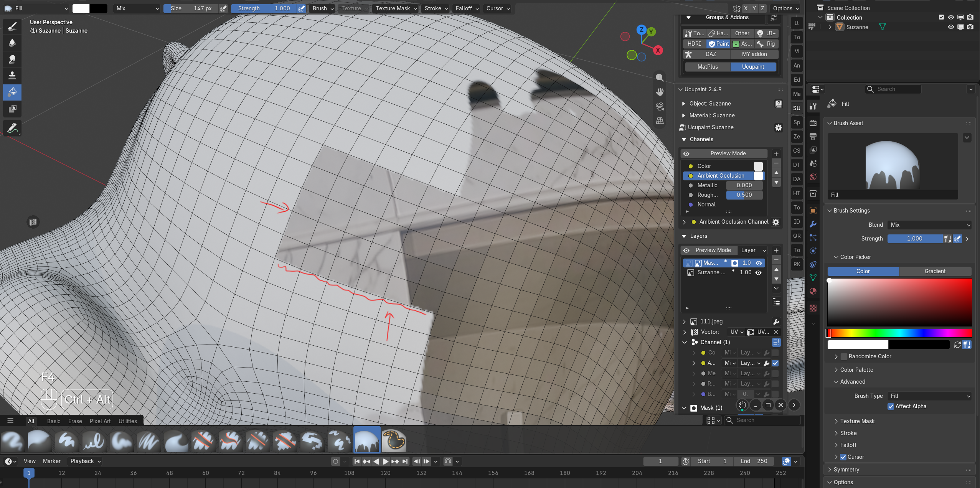Click the hue slider rainbow bar
Viewport: 980px width, 488px height.
pos(899,333)
